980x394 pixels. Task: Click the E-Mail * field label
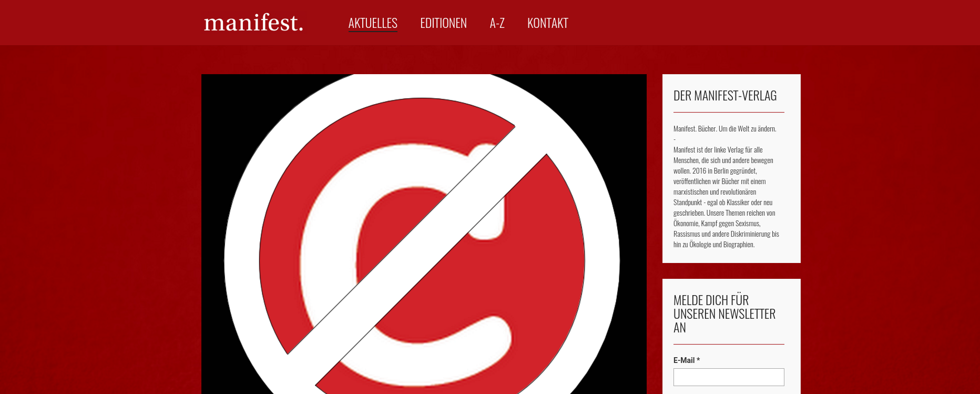(687, 360)
